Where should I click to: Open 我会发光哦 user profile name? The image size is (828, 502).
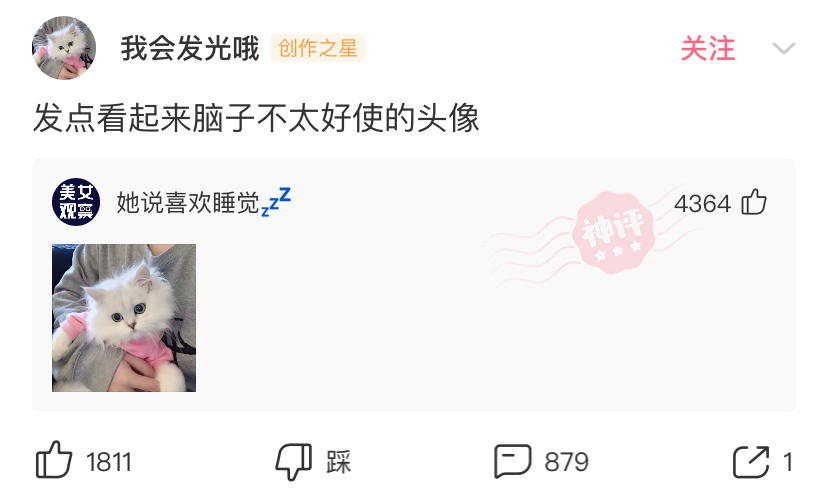coord(190,48)
